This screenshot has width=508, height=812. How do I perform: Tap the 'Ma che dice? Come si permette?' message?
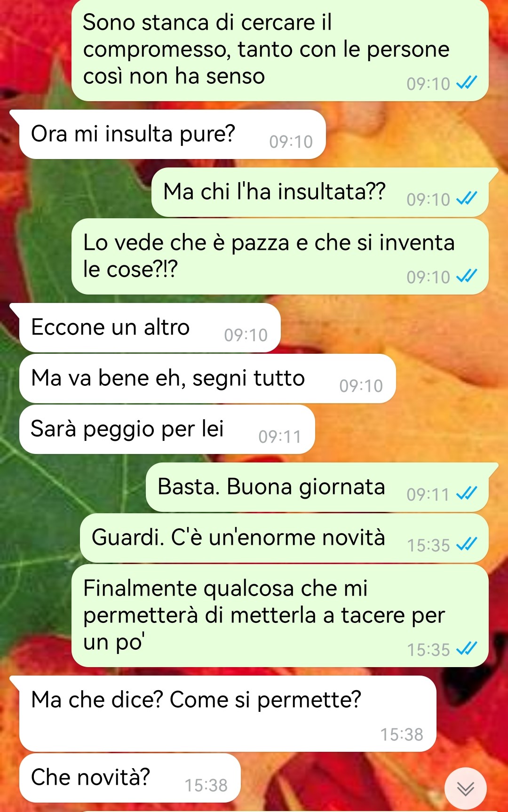click(228, 714)
